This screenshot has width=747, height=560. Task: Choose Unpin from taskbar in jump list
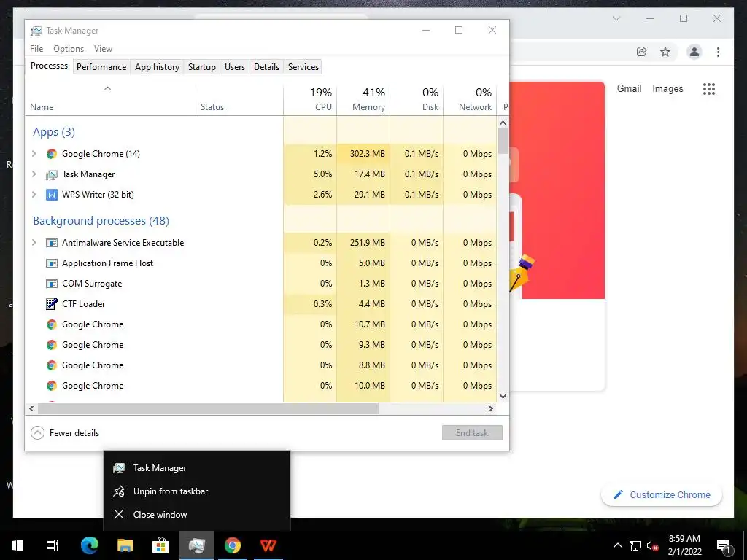197,491
